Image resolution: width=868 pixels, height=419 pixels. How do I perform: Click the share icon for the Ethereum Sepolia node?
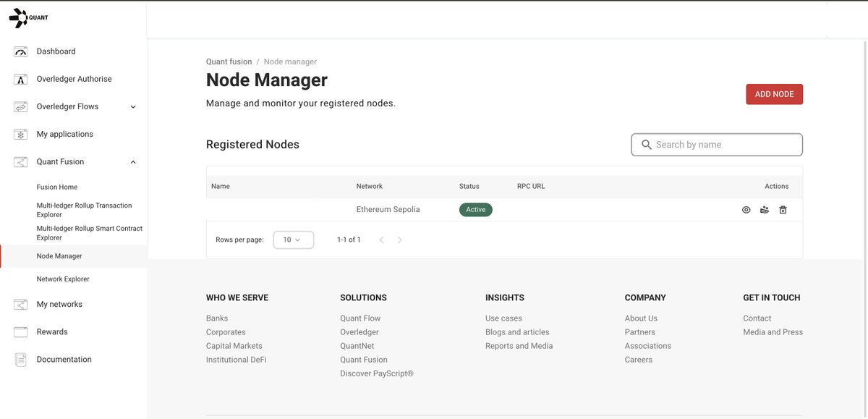tap(765, 210)
